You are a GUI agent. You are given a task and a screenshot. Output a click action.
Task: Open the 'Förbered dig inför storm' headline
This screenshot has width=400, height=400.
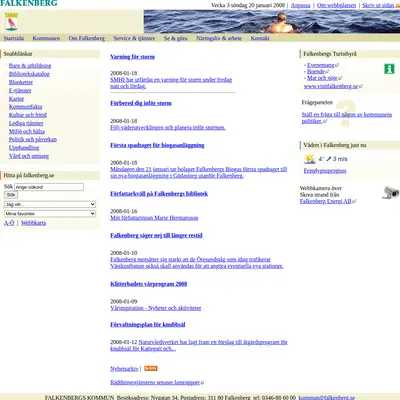pos(141,103)
